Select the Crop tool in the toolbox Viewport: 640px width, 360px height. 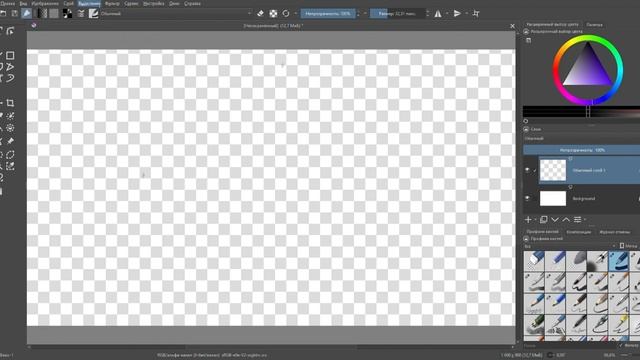(10, 103)
